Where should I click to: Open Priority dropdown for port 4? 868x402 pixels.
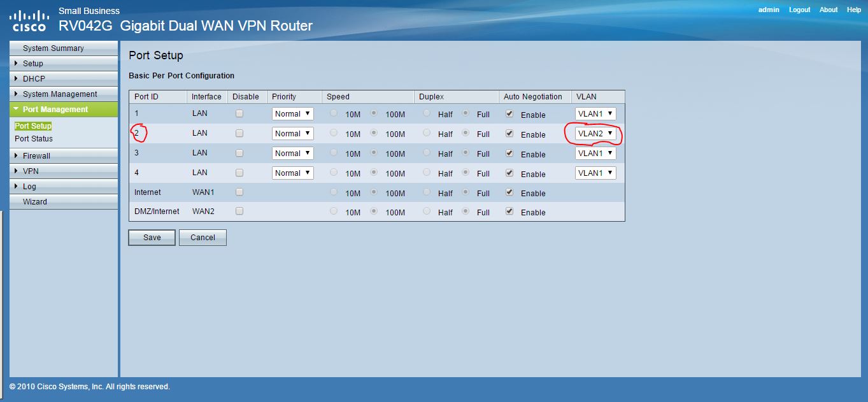coord(293,173)
